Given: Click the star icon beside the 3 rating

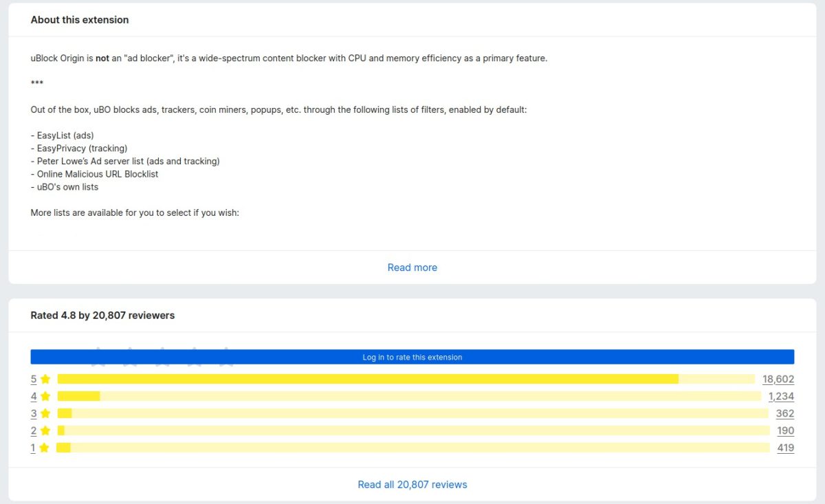Looking at the screenshot, I should tap(45, 413).
